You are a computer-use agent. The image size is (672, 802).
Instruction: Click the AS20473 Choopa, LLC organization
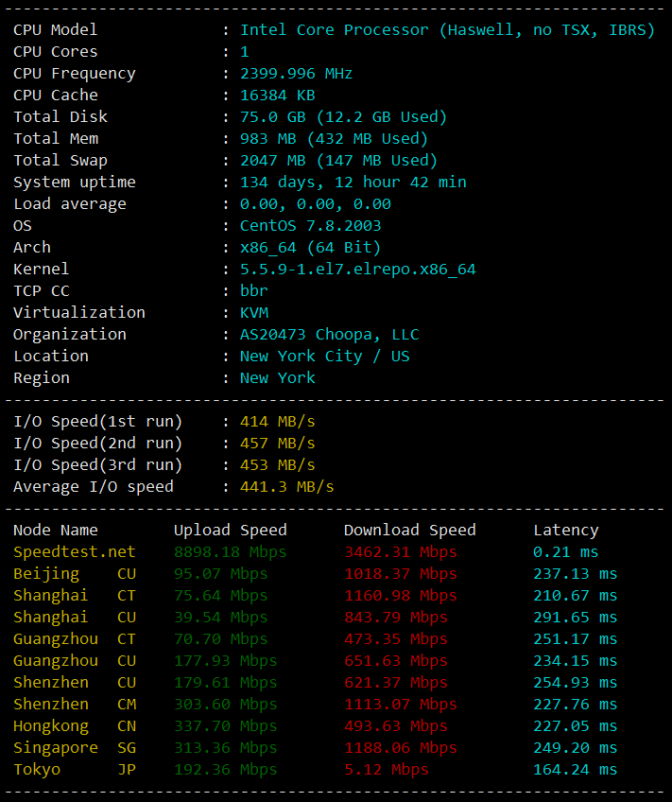click(x=330, y=335)
